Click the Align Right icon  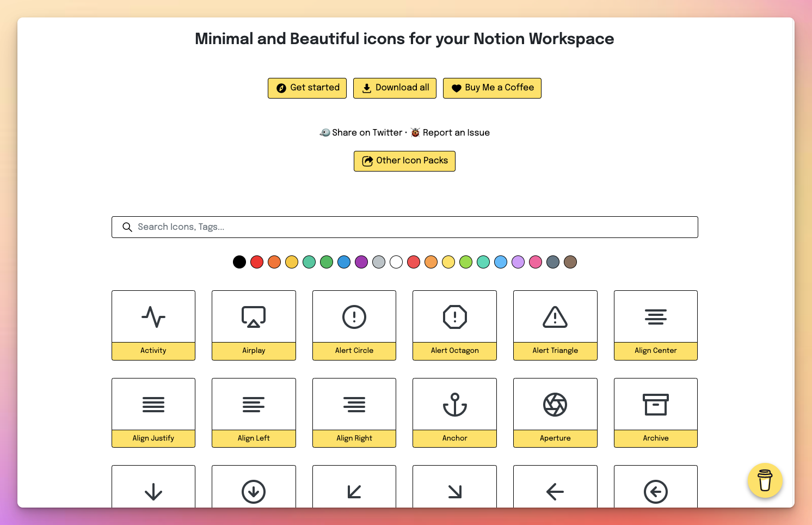354,413
